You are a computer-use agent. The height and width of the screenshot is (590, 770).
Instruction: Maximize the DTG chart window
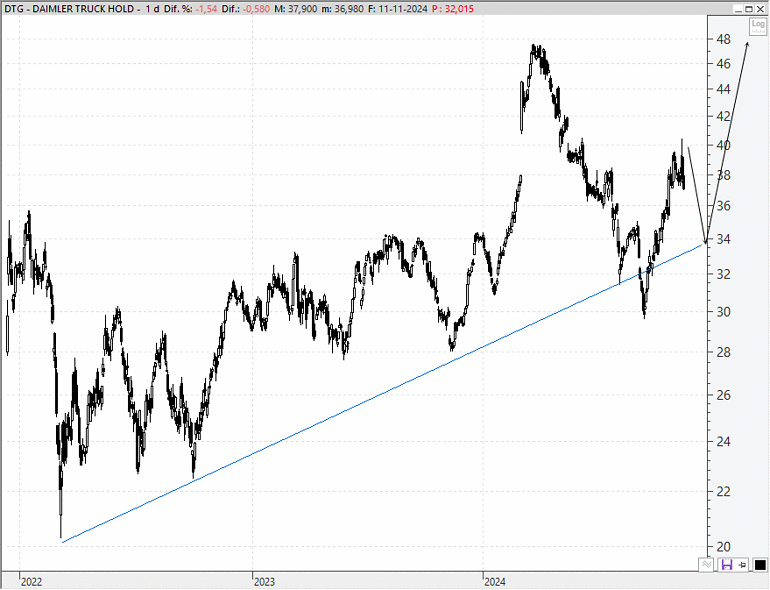(749, 9)
